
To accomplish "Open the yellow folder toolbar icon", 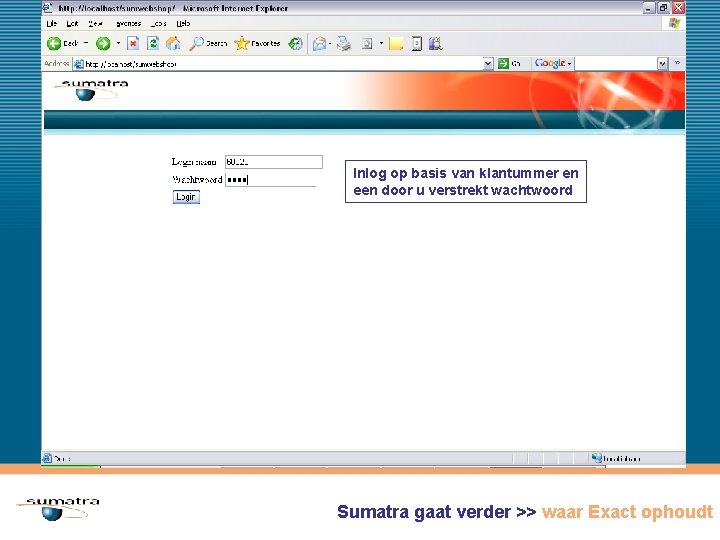I will click(396, 44).
